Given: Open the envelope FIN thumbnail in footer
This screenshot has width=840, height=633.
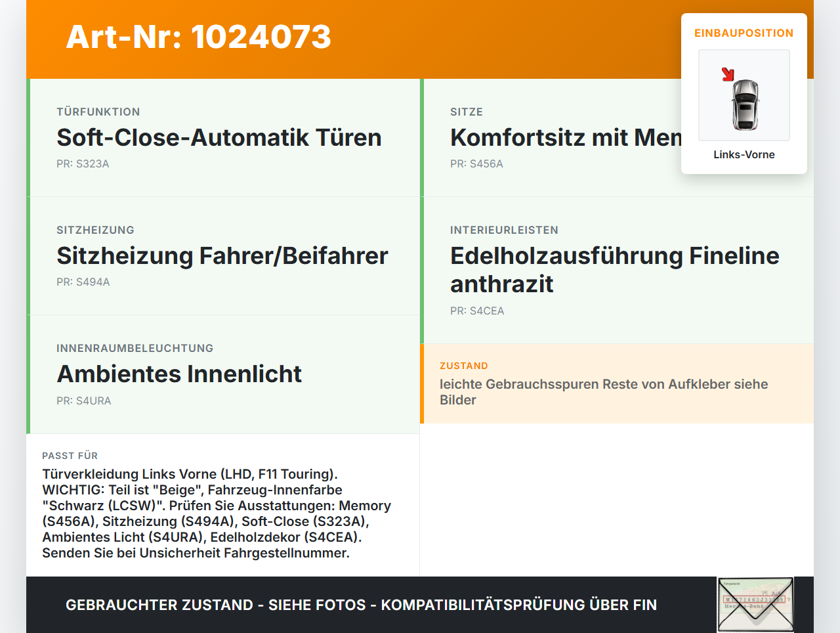Looking at the screenshot, I should (x=756, y=605).
